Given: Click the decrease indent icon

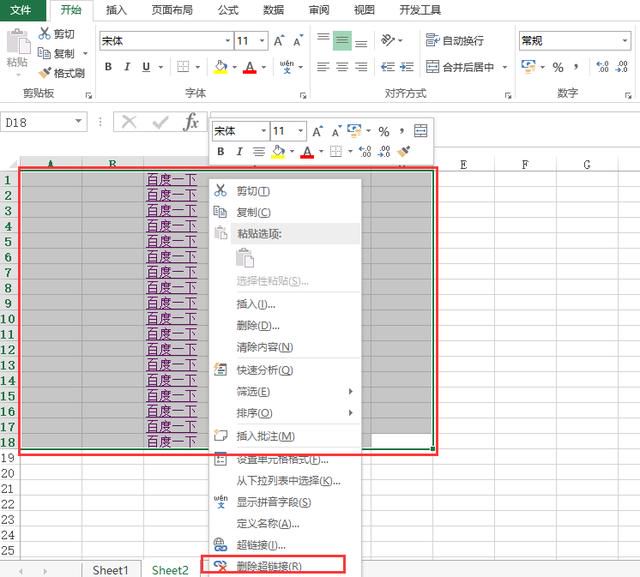Looking at the screenshot, I should [387, 67].
